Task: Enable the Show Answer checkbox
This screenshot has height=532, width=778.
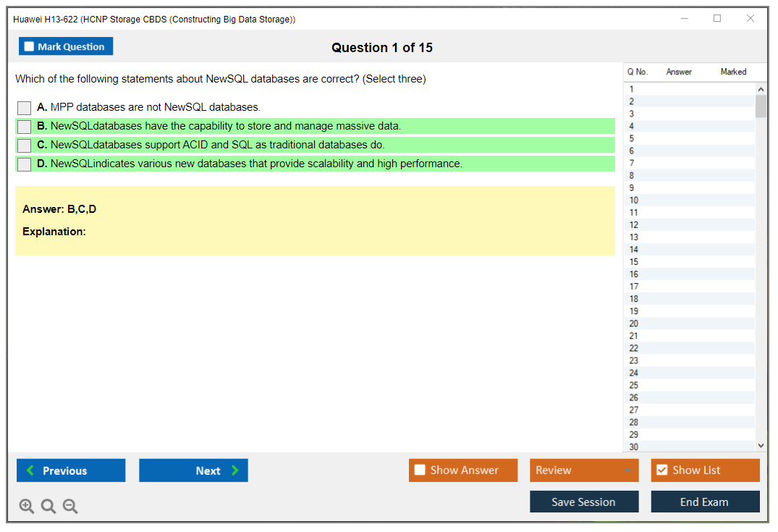Action: [420, 470]
